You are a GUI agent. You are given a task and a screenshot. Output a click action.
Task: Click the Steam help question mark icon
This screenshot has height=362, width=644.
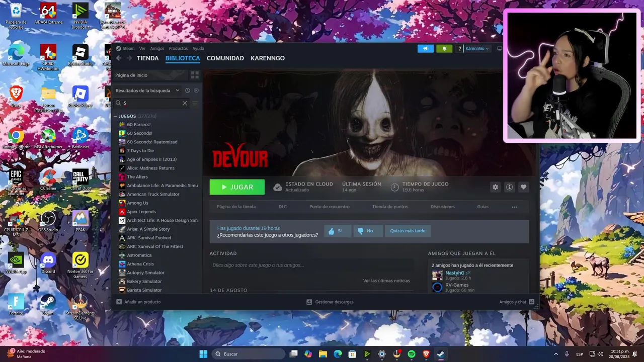(459, 49)
